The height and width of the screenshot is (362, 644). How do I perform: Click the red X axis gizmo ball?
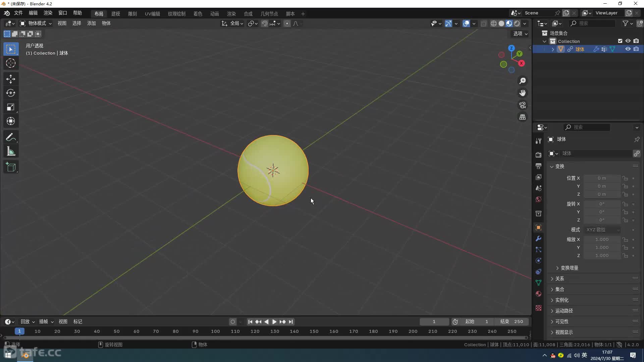pyautogui.click(x=522, y=63)
